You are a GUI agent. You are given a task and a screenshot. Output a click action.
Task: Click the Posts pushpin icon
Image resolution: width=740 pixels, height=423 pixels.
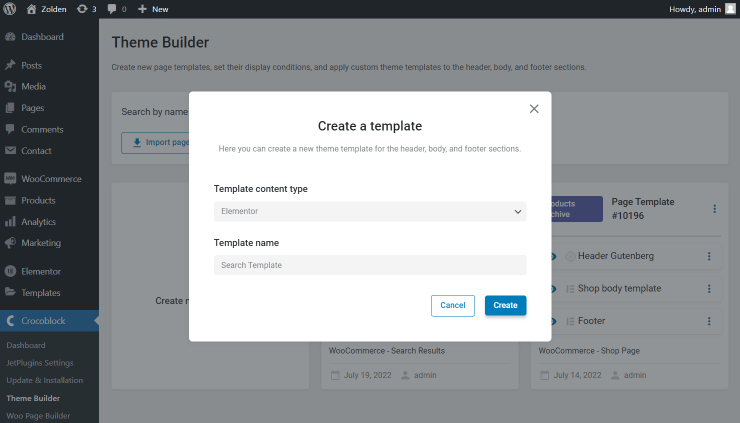pos(10,65)
